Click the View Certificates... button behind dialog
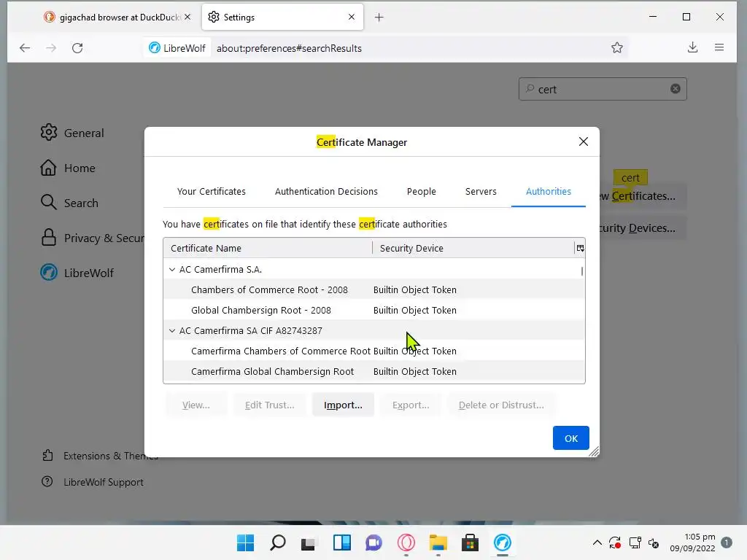747x560 pixels. [x=643, y=196]
